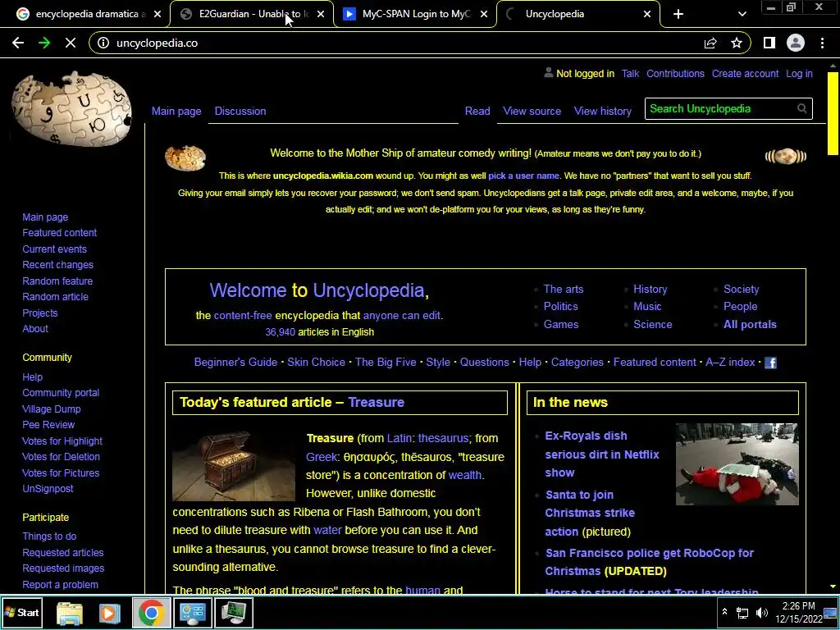Open Chrome's three-dot menu
The image size is (840, 630).
pyautogui.click(x=822, y=43)
